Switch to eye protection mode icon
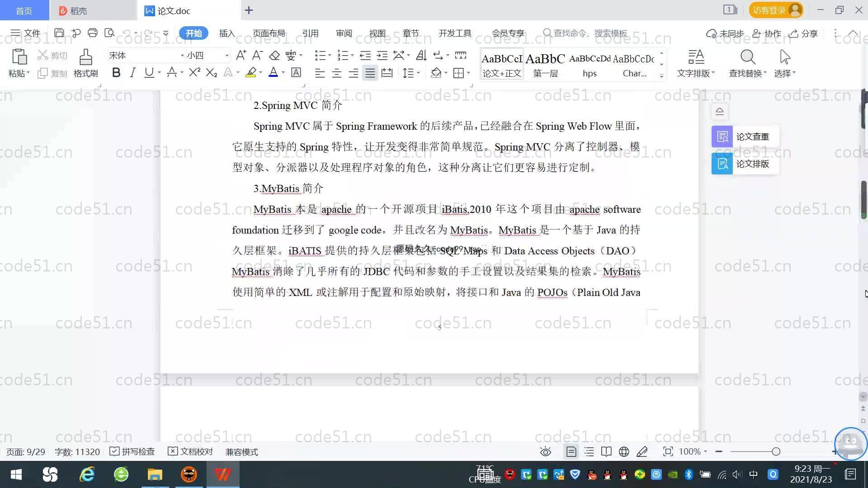Viewport: 868px width, 488px height. click(546, 451)
